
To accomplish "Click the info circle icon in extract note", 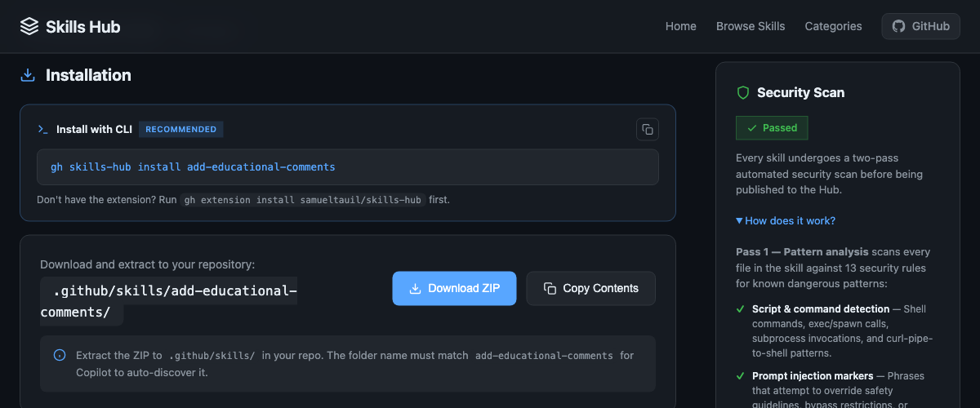I will click(x=60, y=355).
